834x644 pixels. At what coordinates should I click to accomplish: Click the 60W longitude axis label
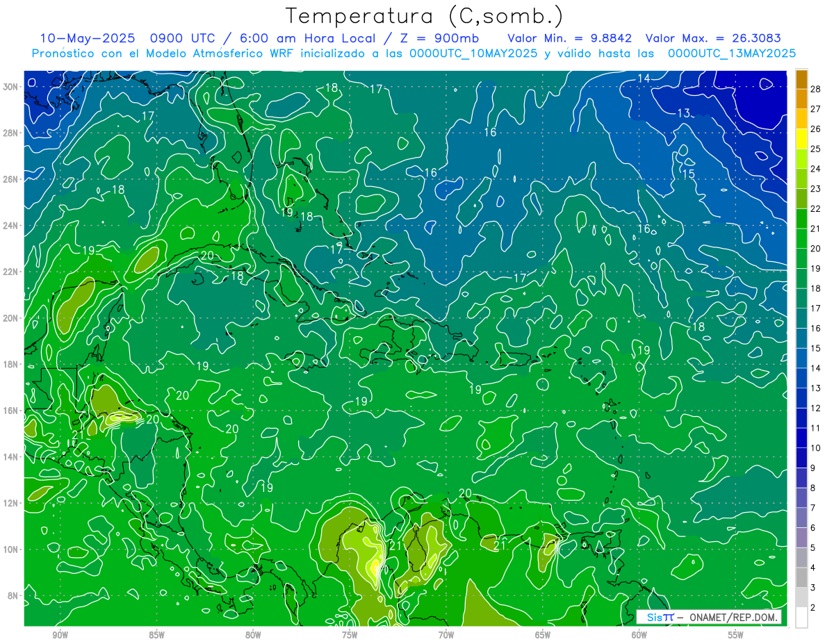pos(639,635)
